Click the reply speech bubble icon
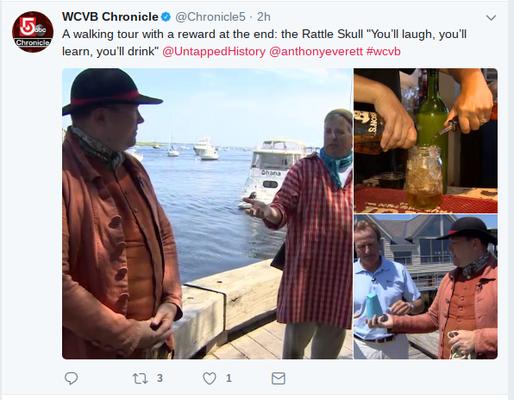The width and height of the screenshot is (514, 400). pos(71,378)
